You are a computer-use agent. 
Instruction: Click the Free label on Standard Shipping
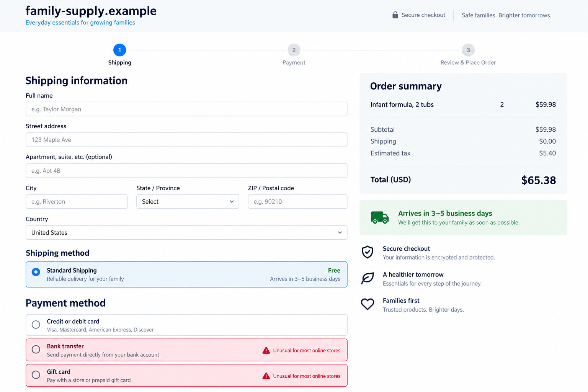point(334,270)
